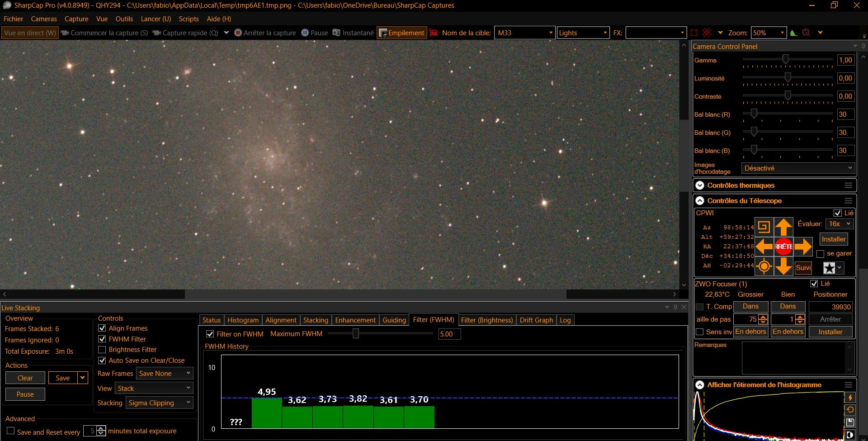Open the hamburger menu of Contrôles du Télescope
This screenshot has height=441, width=868.
849,201
